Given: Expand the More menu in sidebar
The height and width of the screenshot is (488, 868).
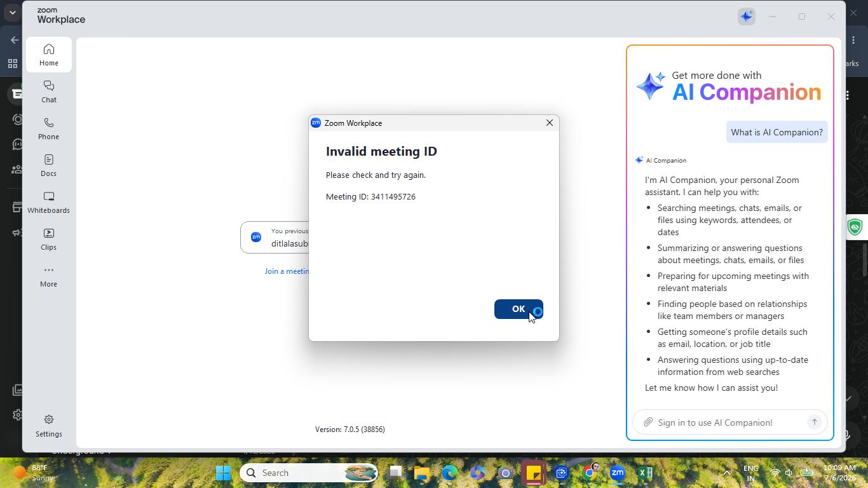Looking at the screenshot, I should coord(49,276).
